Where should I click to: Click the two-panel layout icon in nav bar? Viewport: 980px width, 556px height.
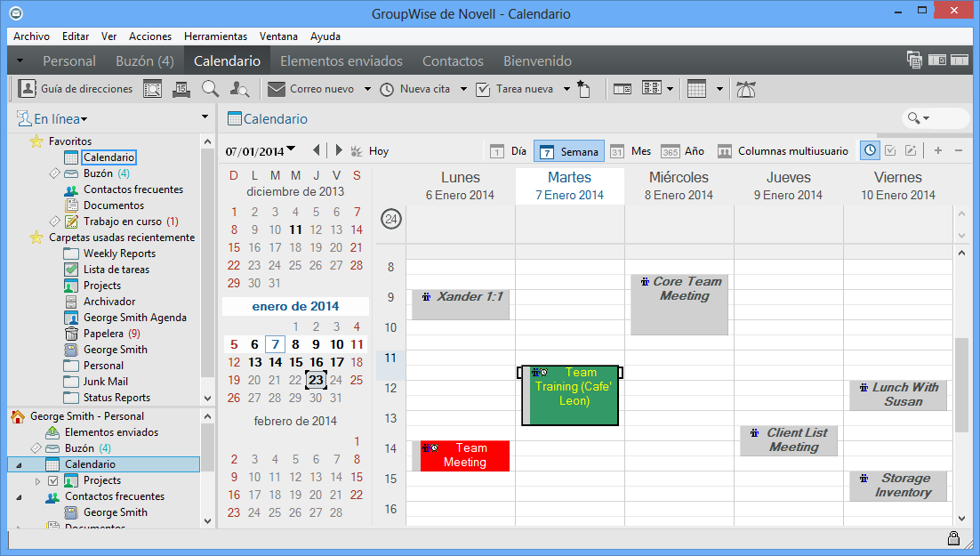coord(937,60)
